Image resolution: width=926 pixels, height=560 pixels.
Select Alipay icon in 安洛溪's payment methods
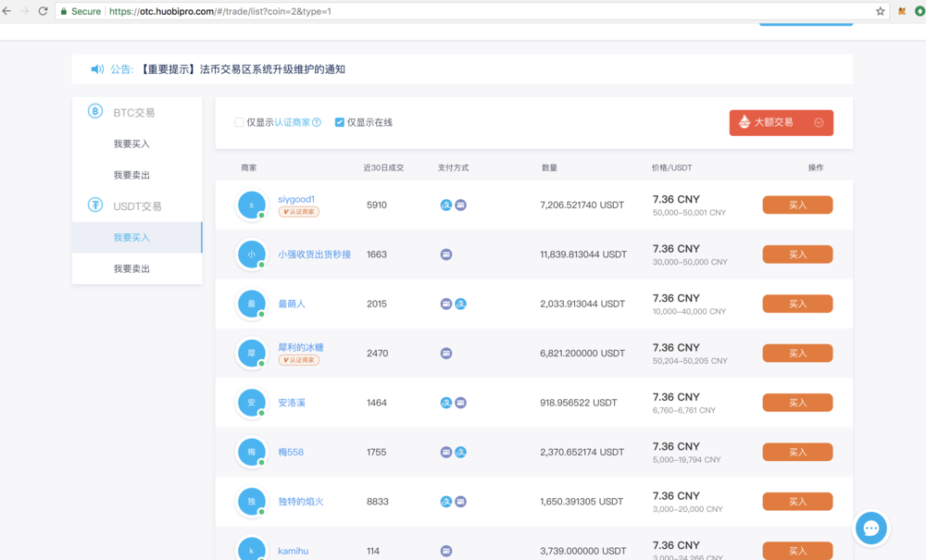click(447, 403)
